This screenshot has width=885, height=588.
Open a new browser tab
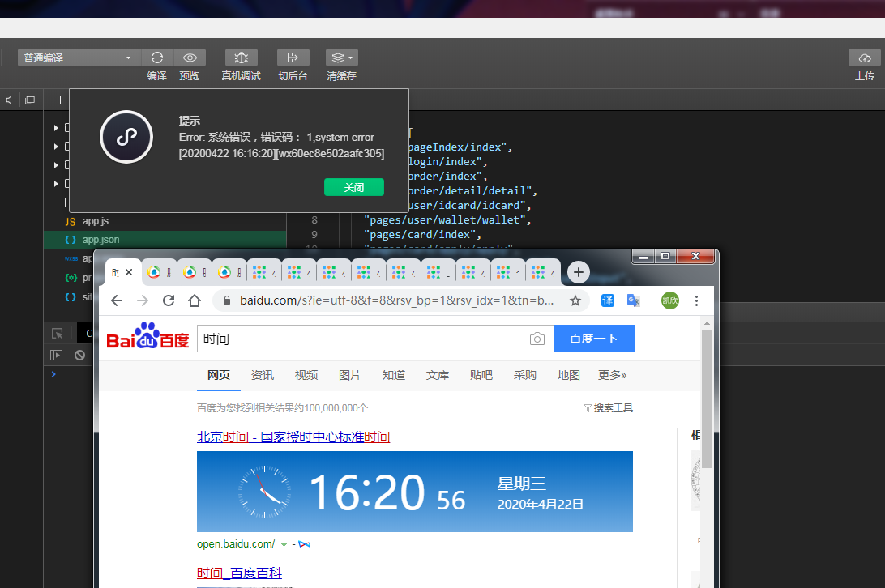click(x=578, y=273)
